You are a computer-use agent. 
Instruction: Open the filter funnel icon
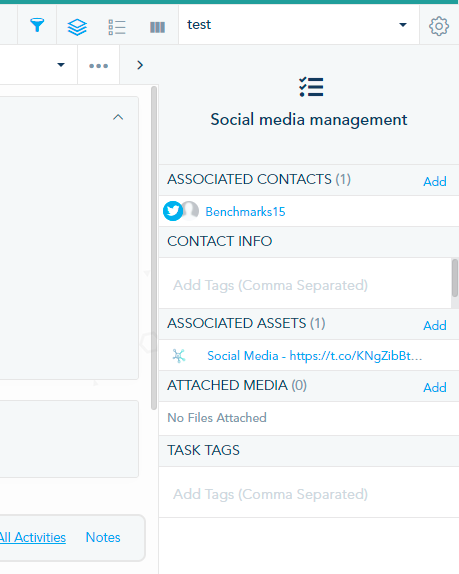coord(37,25)
